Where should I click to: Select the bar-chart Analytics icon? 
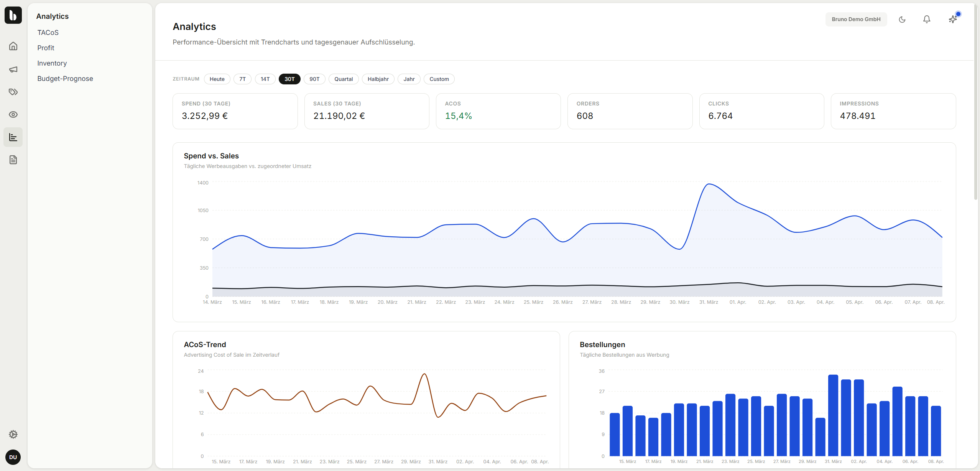[x=13, y=137]
